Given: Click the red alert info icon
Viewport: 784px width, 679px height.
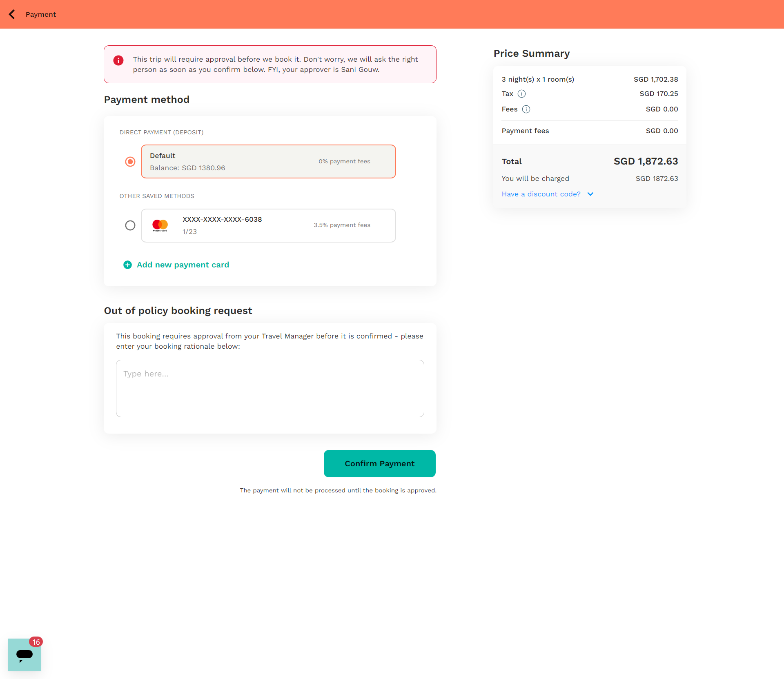Looking at the screenshot, I should [118, 60].
